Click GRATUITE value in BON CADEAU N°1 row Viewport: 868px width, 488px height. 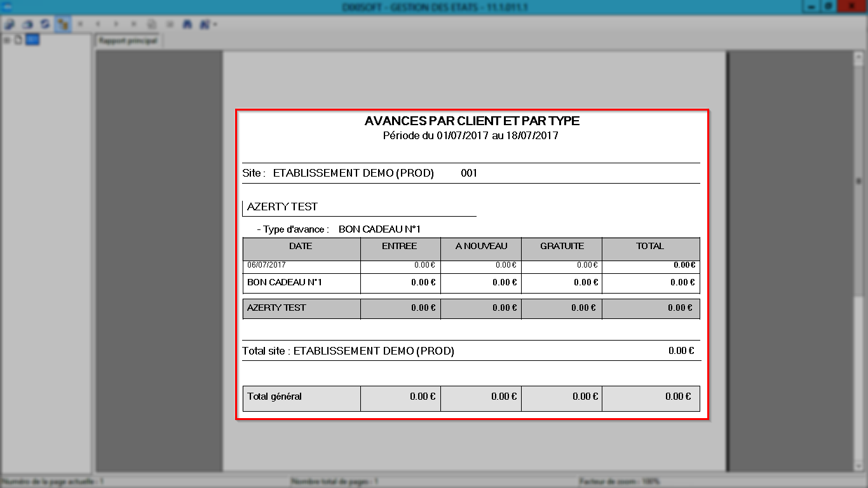(x=586, y=282)
